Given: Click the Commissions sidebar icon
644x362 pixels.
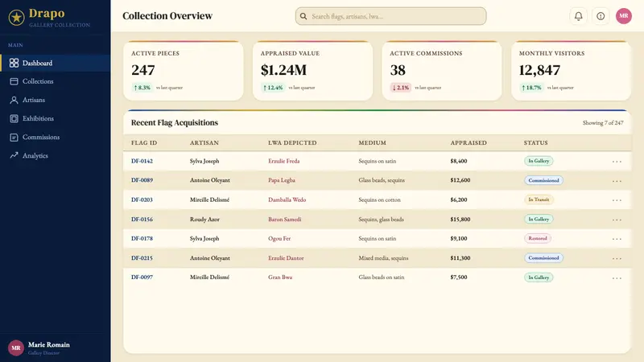Looking at the screenshot, I should click(14, 137).
